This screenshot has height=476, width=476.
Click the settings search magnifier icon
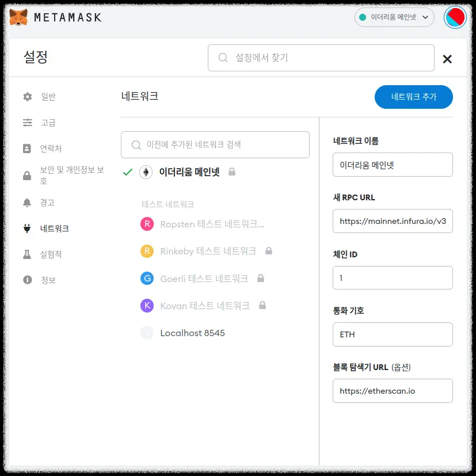[223, 58]
